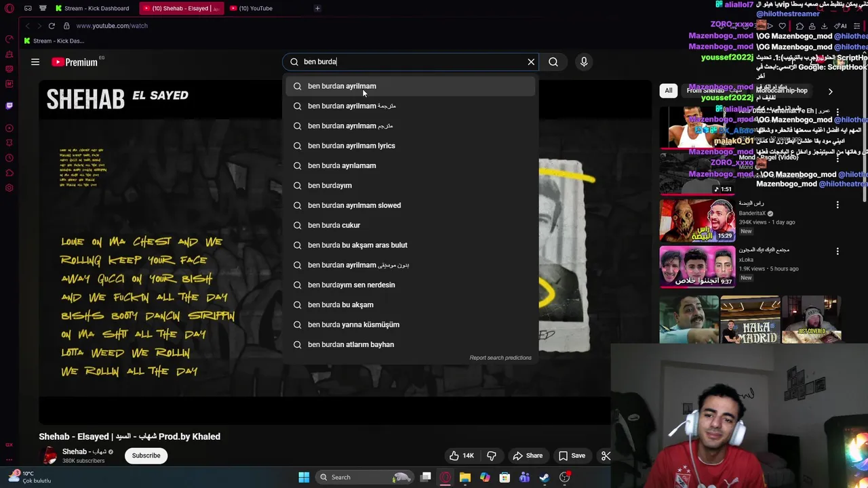Open OBS Studio from the taskbar
Screen dimensions: 868x488
click(564, 477)
